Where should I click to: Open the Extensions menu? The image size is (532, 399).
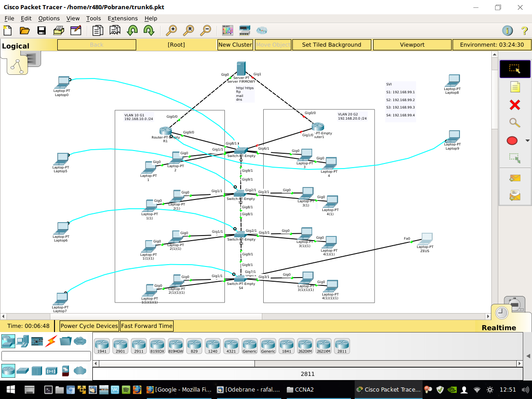tap(122, 18)
